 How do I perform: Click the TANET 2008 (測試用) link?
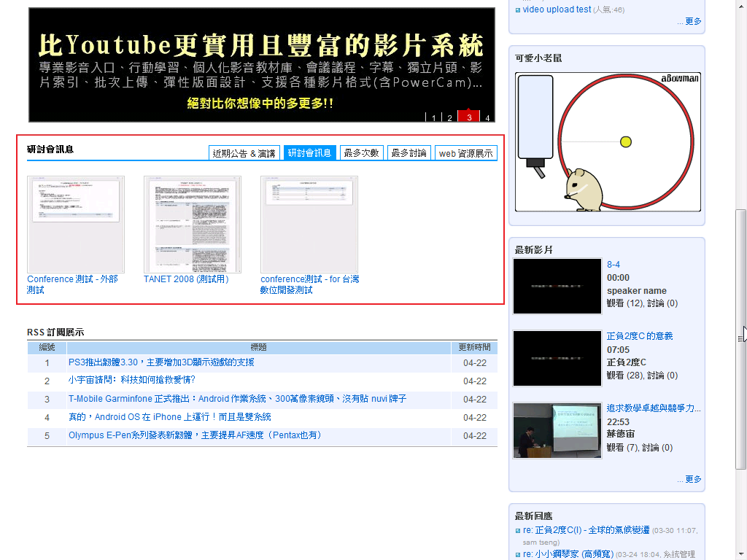pyautogui.click(x=186, y=279)
